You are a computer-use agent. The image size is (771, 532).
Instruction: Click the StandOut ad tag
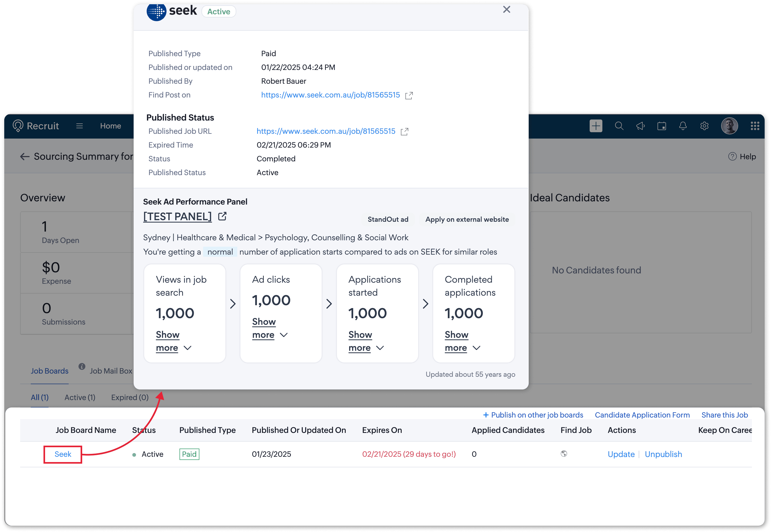tap(388, 219)
